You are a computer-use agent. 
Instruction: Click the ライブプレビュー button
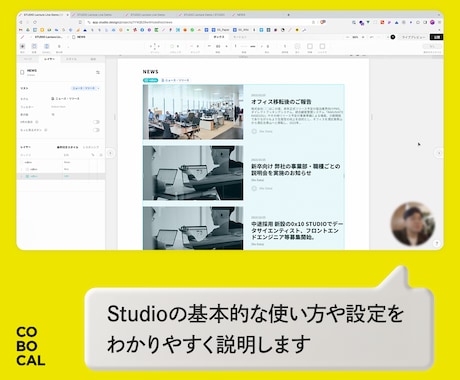(x=414, y=37)
